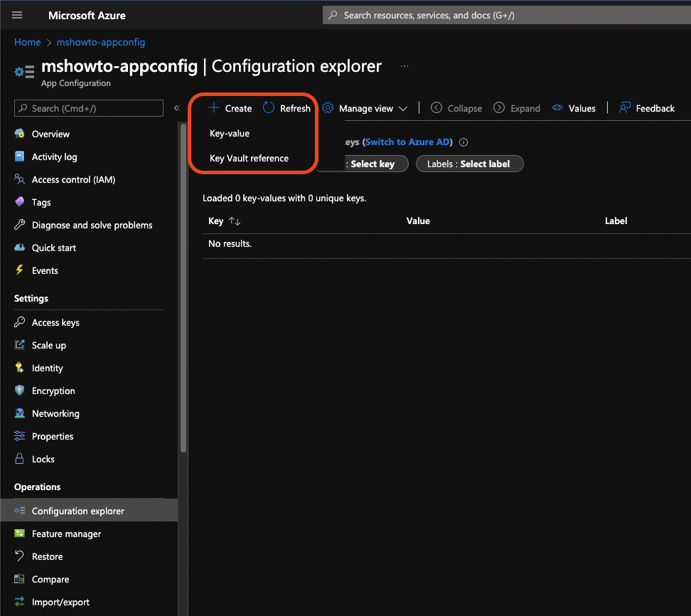Image resolution: width=691 pixels, height=616 pixels.
Task: Click Switch to Azure AD link
Action: coord(409,142)
